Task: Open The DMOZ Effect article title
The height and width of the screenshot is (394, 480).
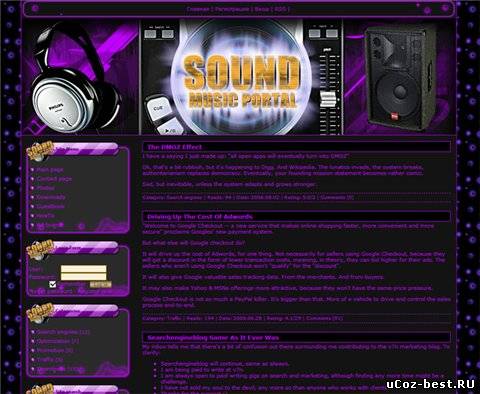Action: tap(175, 147)
